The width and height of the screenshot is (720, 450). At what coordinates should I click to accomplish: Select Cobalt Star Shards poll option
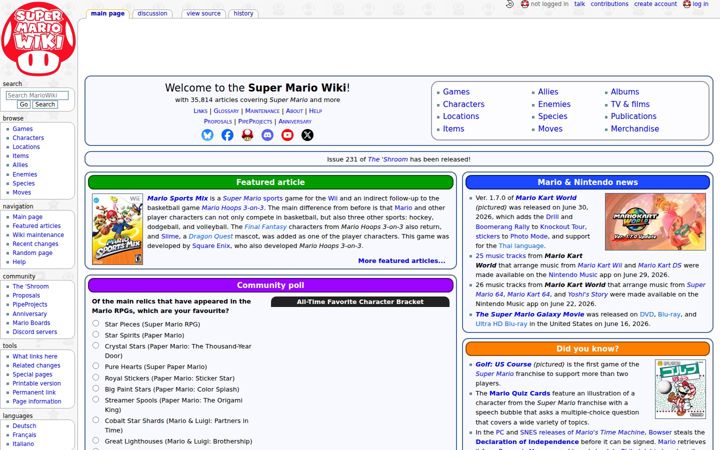pyautogui.click(x=96, y=420)
